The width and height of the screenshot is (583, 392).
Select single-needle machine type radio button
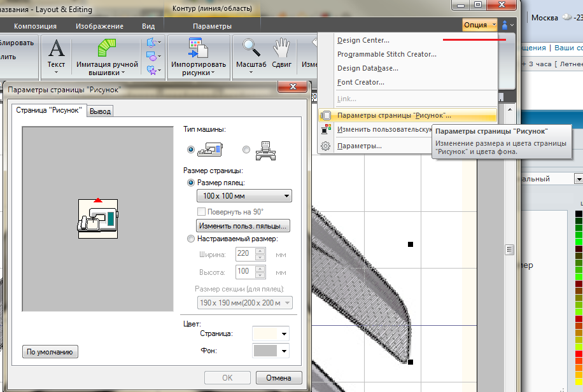pyautogui.click(x=191, y=150)
